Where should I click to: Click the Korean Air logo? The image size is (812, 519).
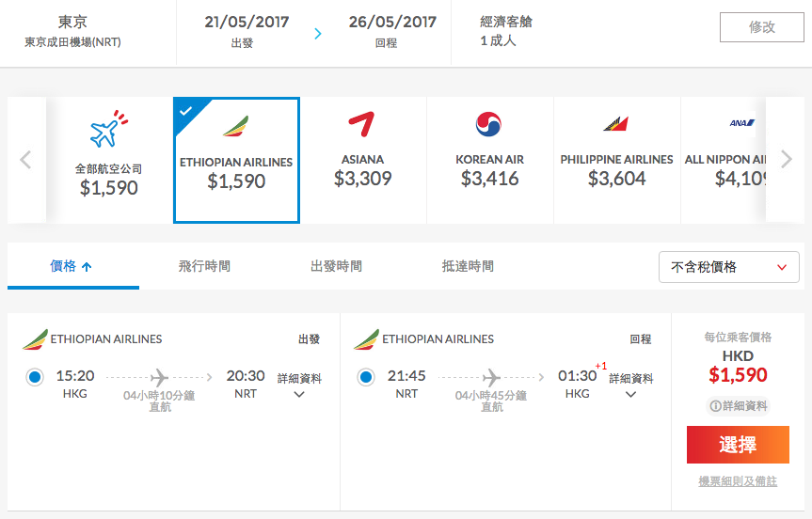[x=489, y=124]
